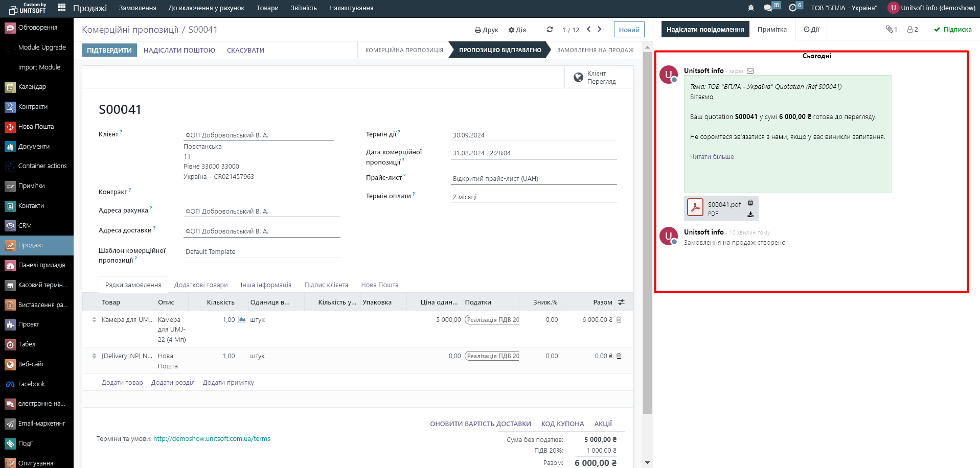Click the form's vertical scrollbar

(x=647, y=230)
